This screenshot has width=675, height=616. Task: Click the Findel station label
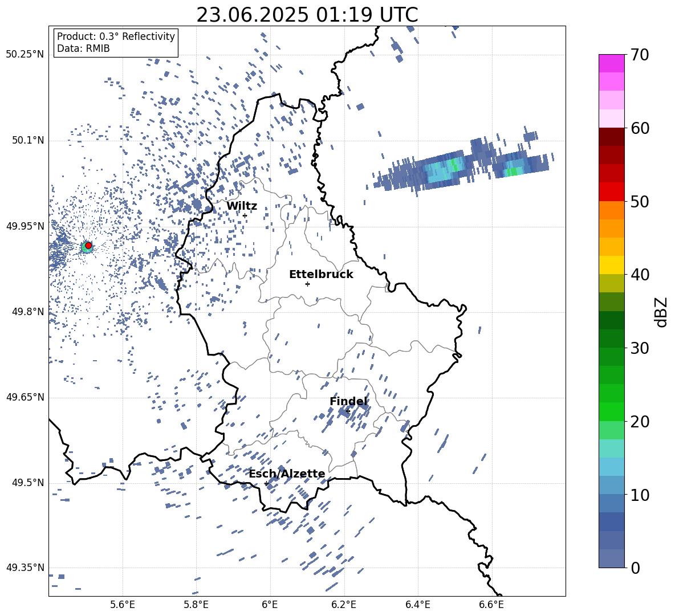[x=349, y=401]
